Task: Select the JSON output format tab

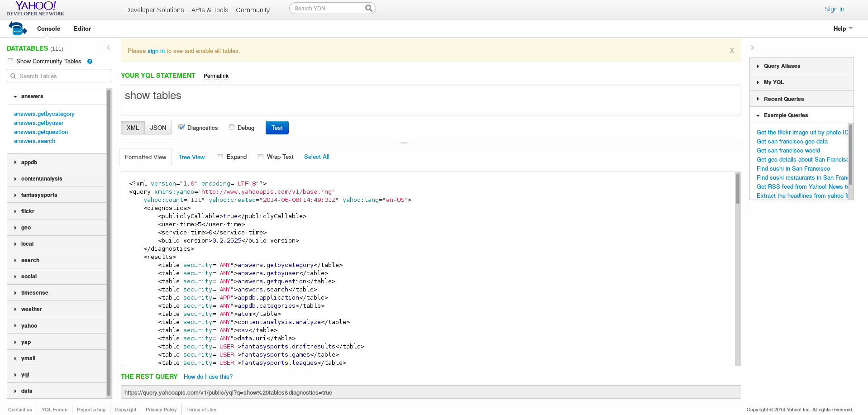Action: (157, 127)
